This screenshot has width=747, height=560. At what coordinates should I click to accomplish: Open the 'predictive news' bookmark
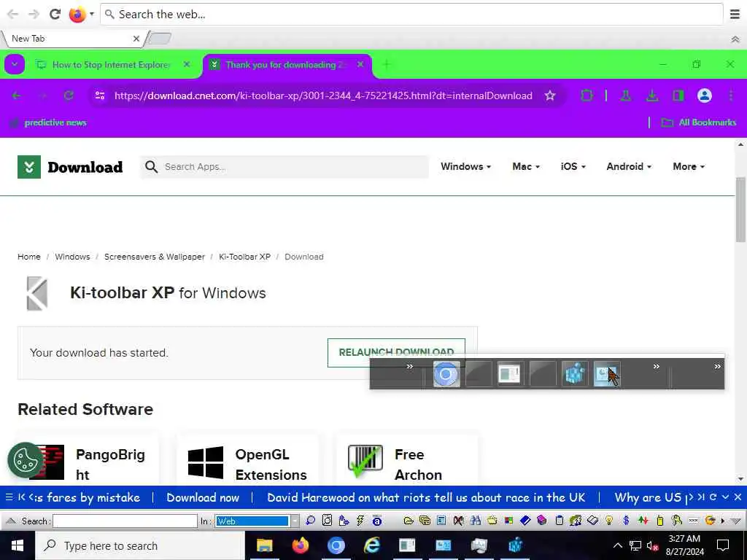point(48,122)
